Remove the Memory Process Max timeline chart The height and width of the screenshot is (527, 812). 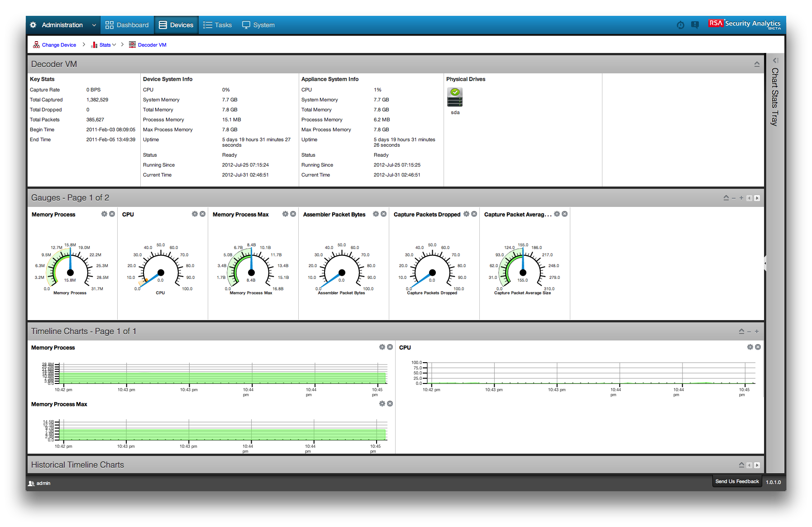tap(390, 403)
